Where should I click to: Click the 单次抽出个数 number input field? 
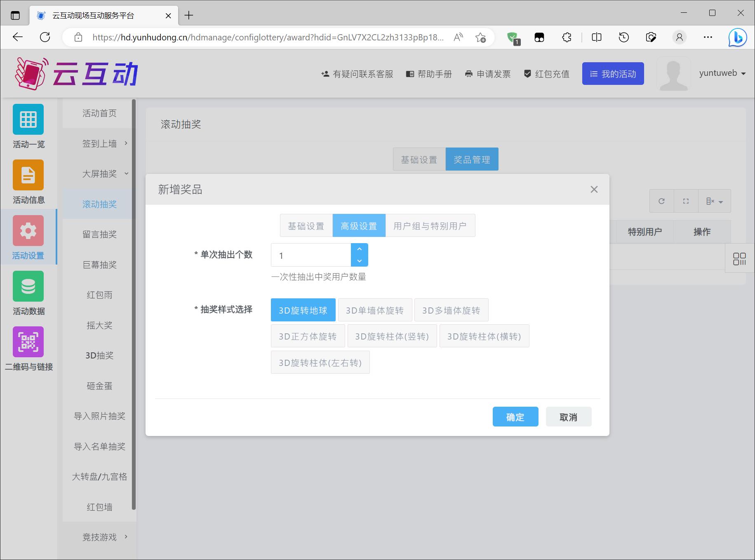(310, 255)
